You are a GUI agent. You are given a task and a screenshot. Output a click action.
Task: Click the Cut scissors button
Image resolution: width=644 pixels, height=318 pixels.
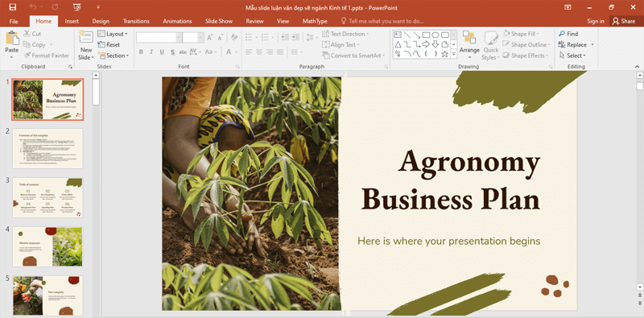[32, 34]
